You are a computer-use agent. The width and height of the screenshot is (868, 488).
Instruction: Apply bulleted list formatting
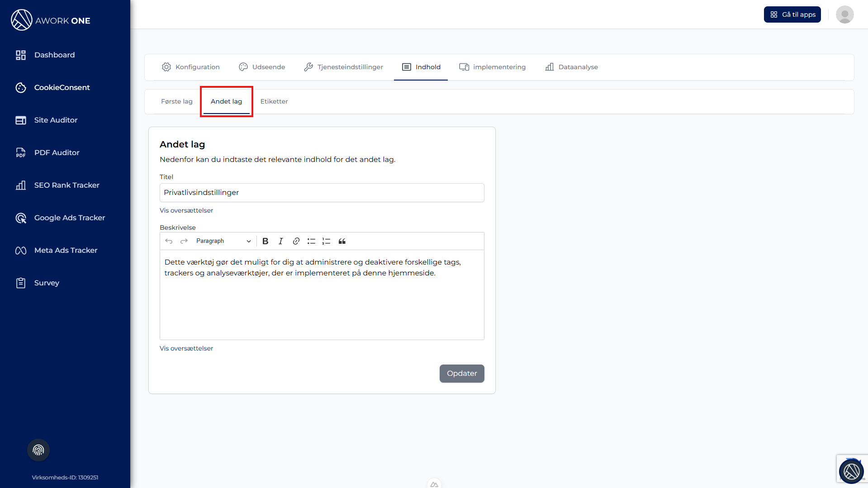[x=311, y=241]
